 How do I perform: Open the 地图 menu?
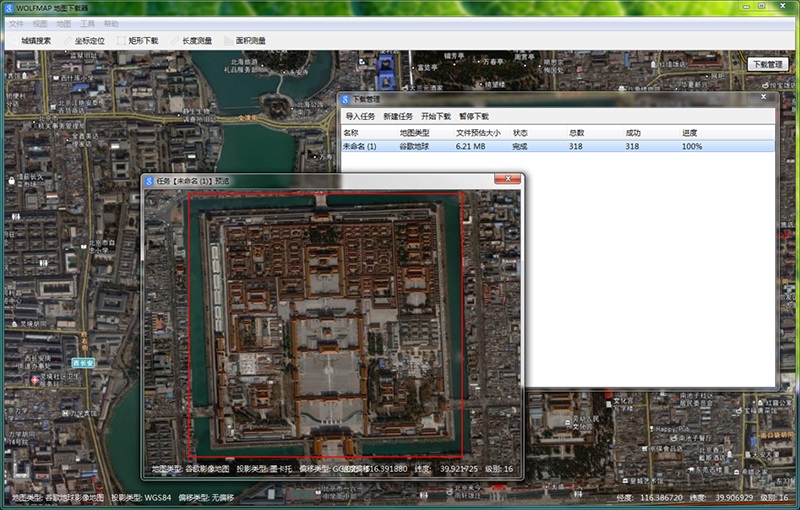pyautogui.click(x=63, y=23)
